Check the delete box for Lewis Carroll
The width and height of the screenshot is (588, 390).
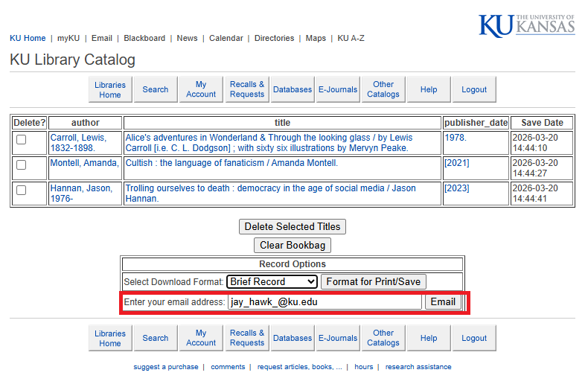pos(22,139)
